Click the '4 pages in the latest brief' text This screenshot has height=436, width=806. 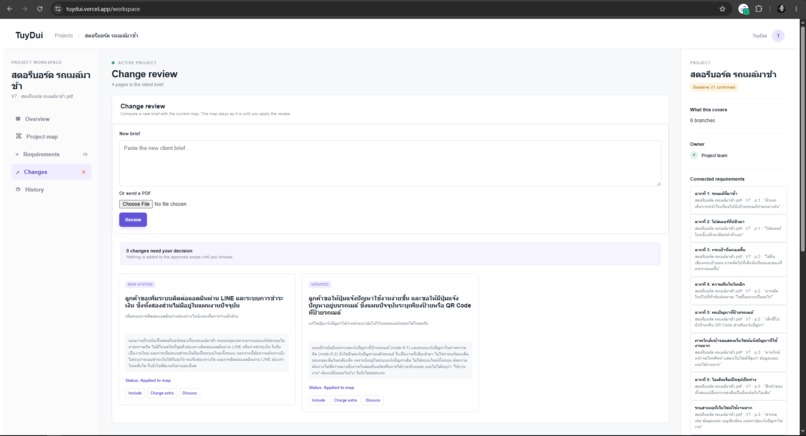137,84
